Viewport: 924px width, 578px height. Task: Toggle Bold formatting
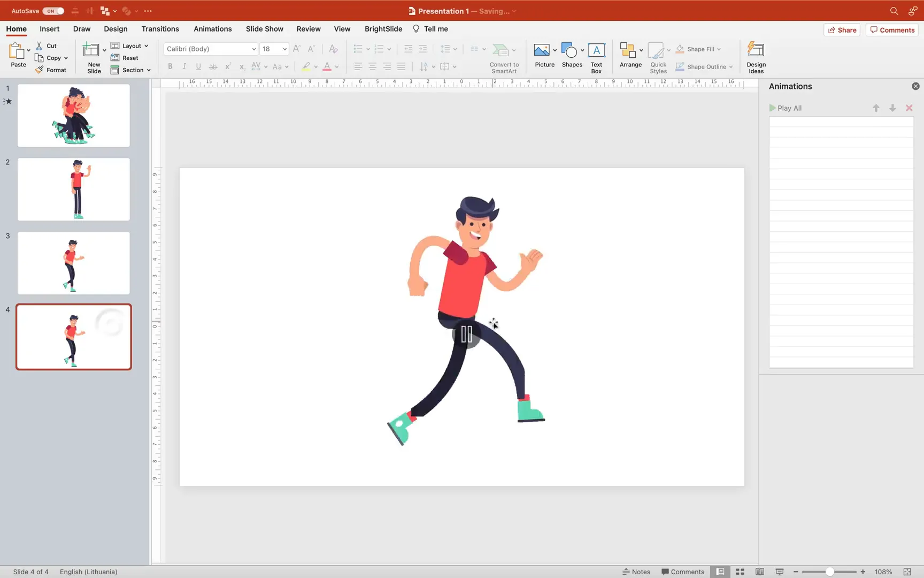pos(170,66)
